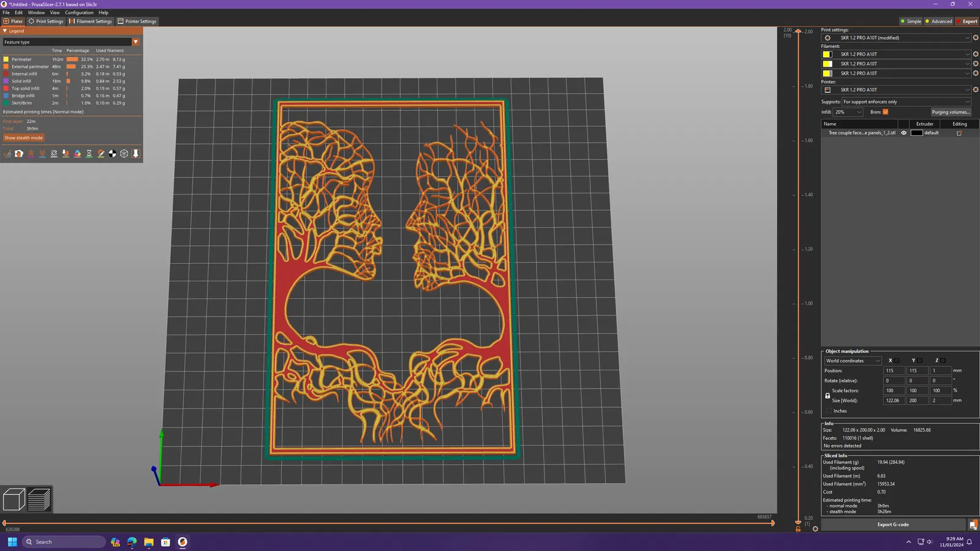The image size is (980, 551).
Task: Open print settings edit gear icon
Action: (x=976, y=38)
